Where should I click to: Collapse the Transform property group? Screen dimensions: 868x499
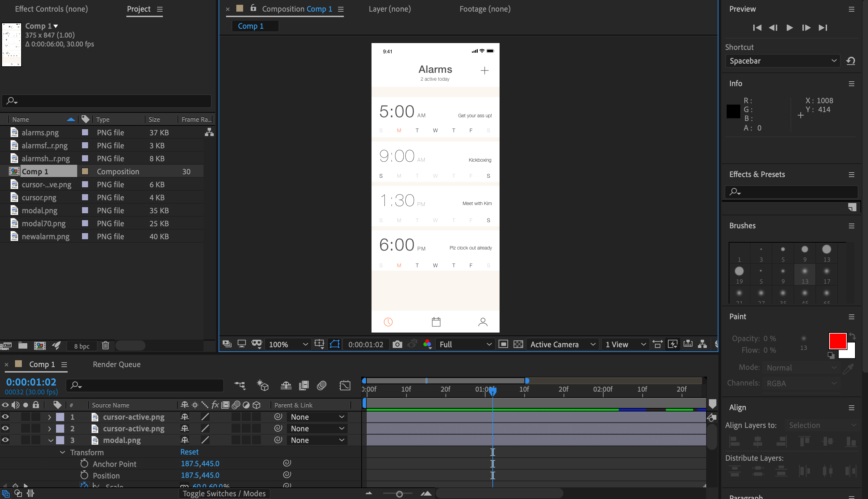click(x=62, y=453)
